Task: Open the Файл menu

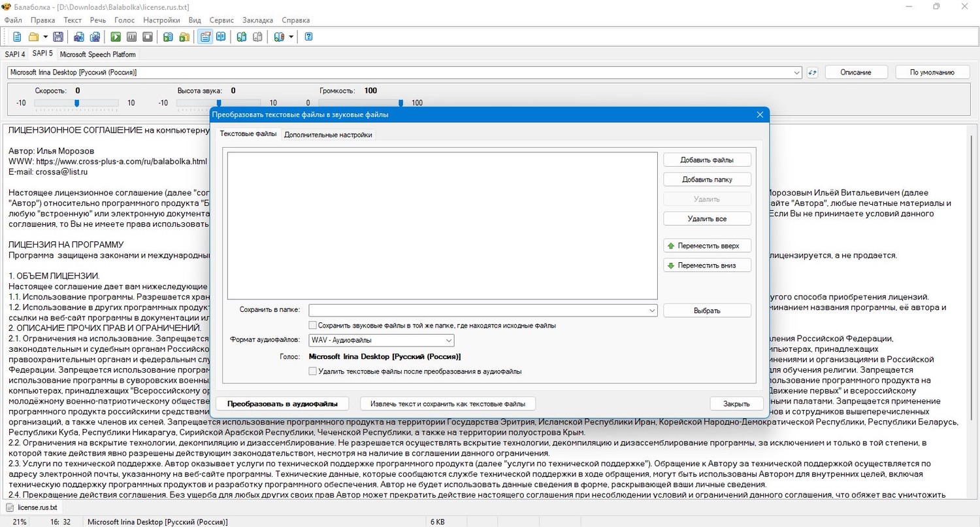Action: pos(13,20)
